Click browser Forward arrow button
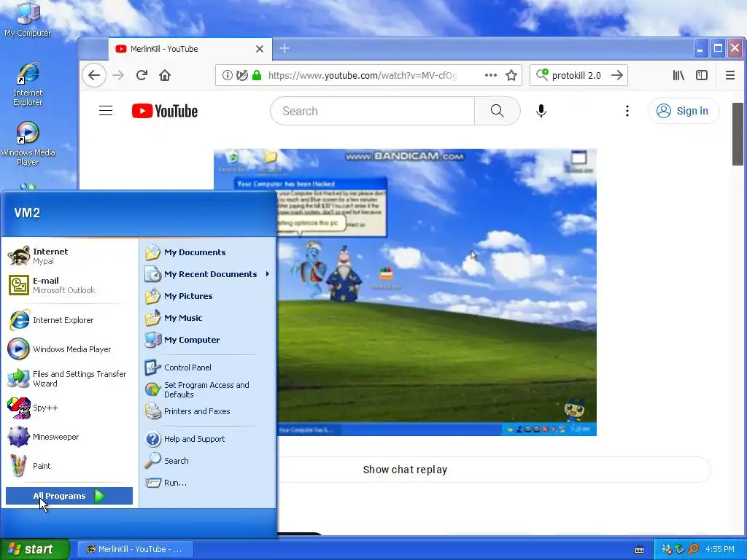Screen dimensions: 747x560 click(x=118, y=75)
